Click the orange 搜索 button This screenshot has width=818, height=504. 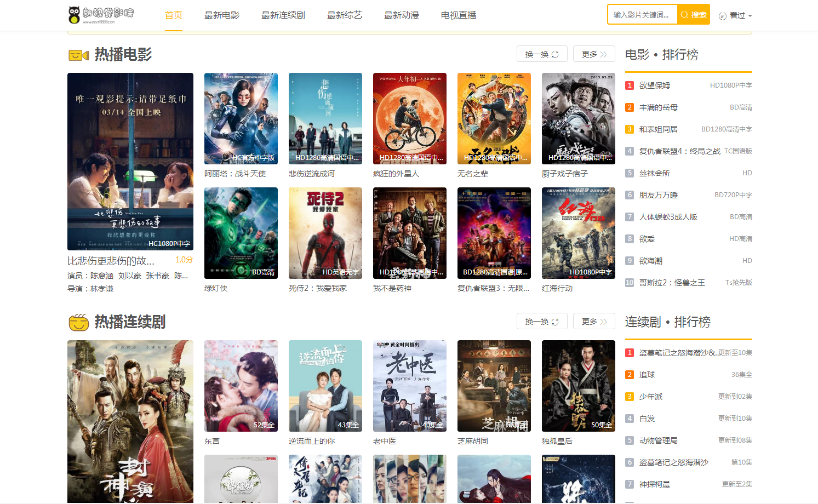694,15
